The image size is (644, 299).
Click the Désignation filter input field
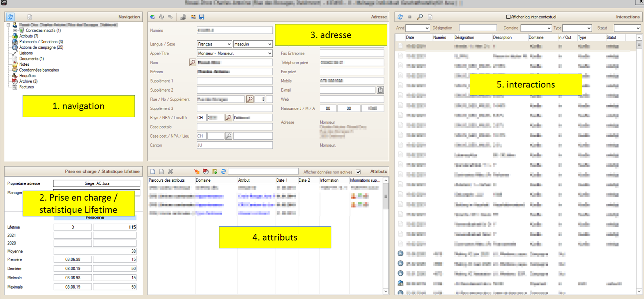[478, 28]
